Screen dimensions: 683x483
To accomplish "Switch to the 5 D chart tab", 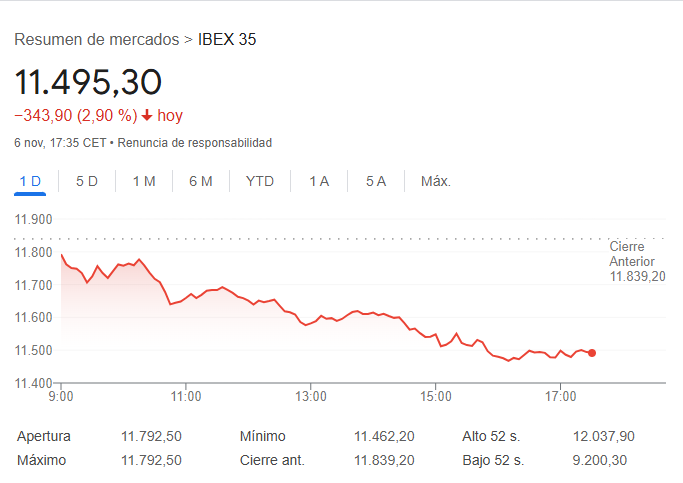I will pos(87,181).
